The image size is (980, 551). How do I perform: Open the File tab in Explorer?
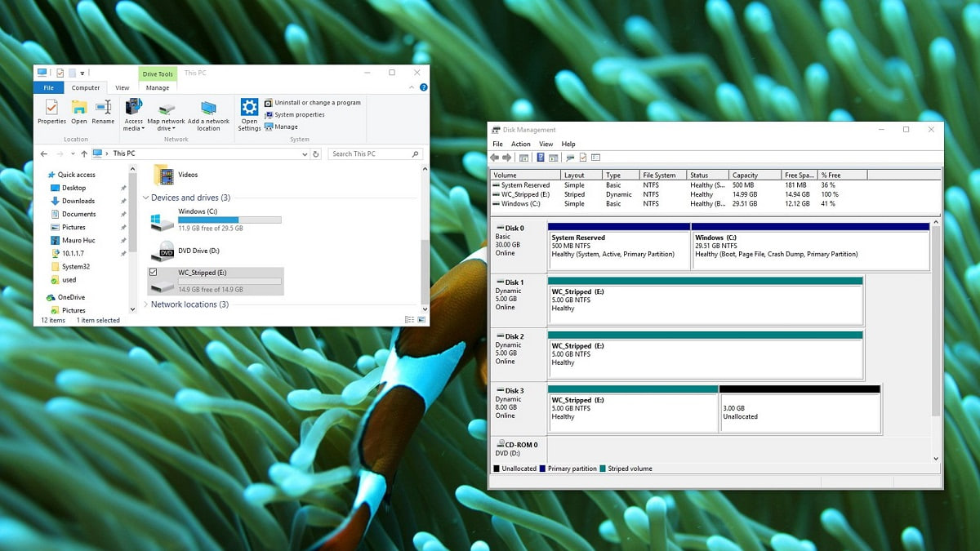(48, 88)
